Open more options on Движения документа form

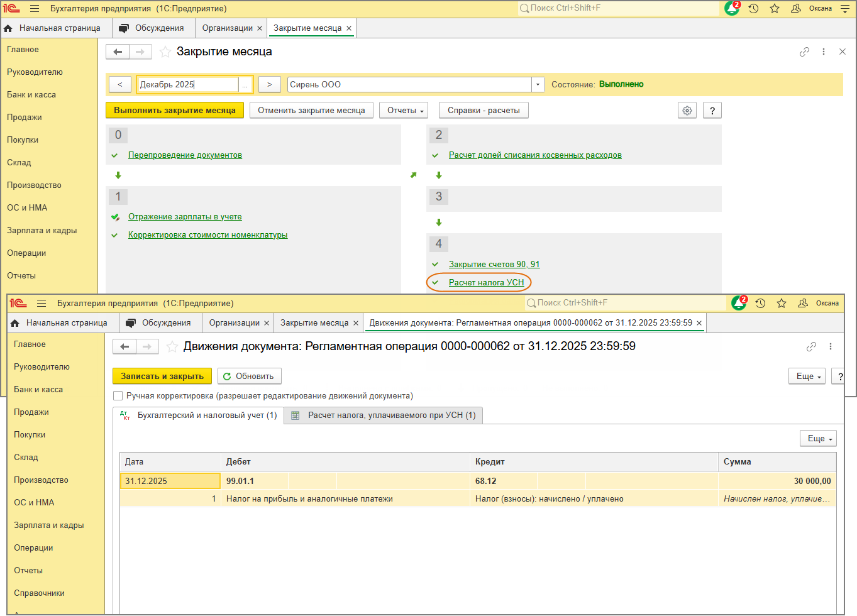coord(831,346)
